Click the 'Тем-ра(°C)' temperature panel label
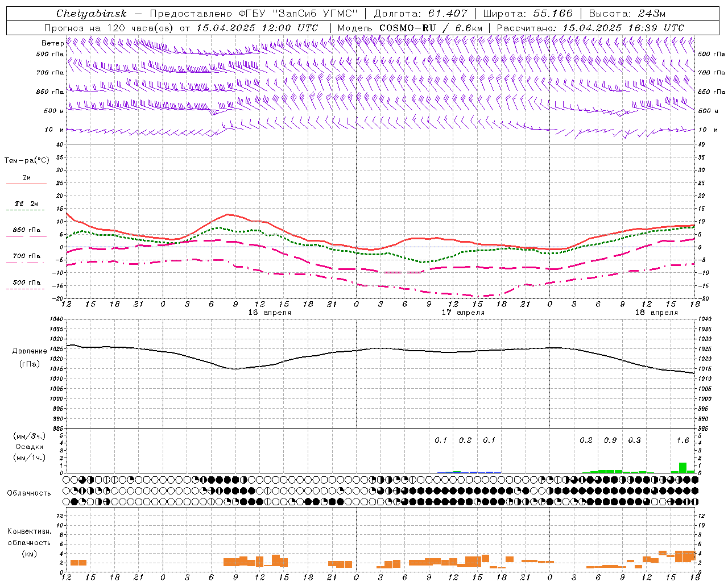Viewport: 728px width, 582px height. coord(27,161)
